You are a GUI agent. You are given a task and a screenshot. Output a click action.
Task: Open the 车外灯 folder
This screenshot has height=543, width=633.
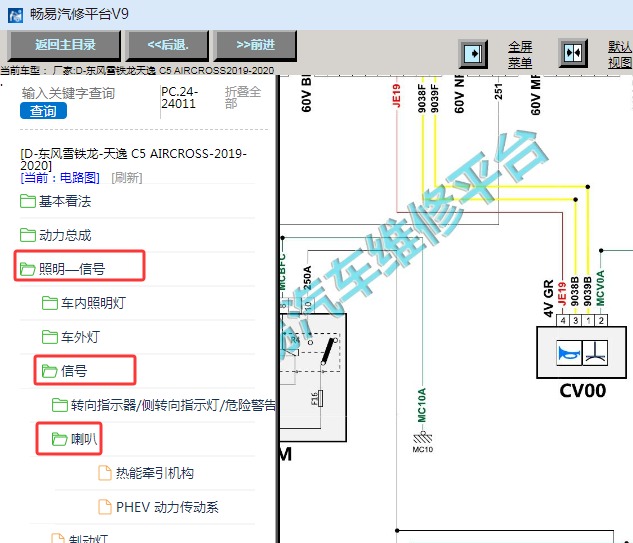click(80, 337)
